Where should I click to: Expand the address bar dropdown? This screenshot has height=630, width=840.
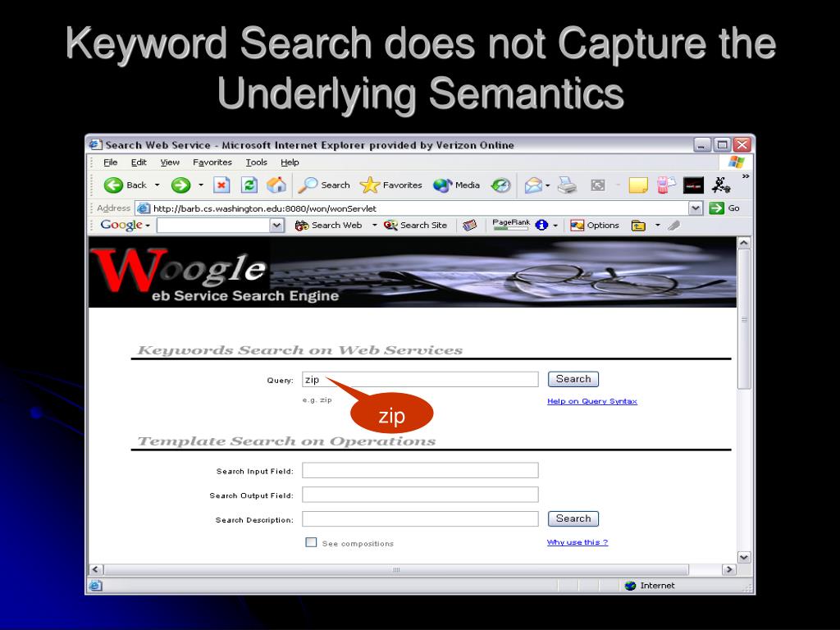[696, 208]
